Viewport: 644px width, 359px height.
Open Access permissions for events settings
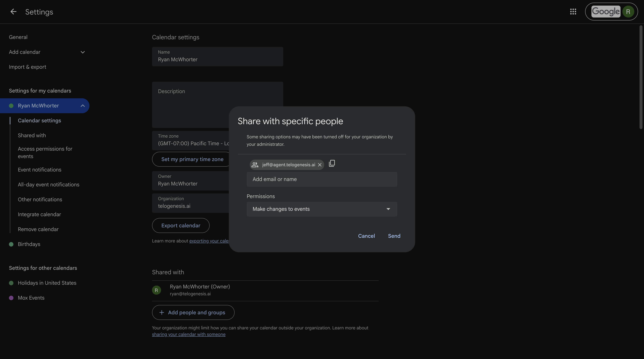45,152
